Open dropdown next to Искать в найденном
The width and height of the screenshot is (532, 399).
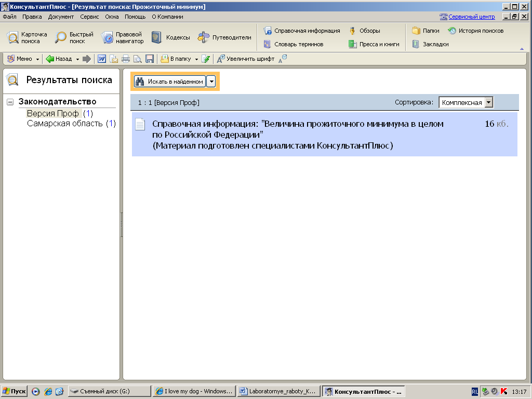point(211,82)
